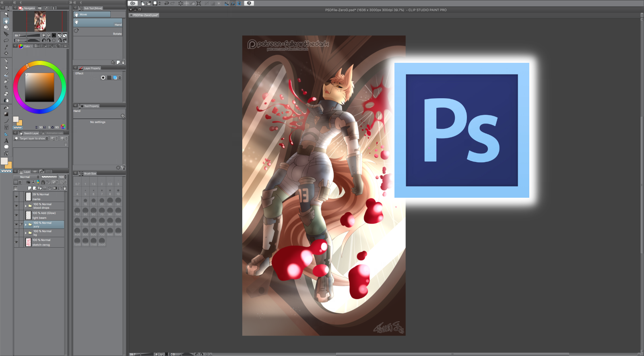Expand the bg folder
The height and width of the screenshot is (356, 644).
click(26, 233)
